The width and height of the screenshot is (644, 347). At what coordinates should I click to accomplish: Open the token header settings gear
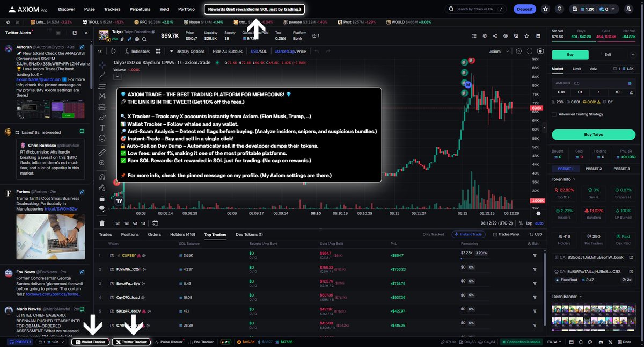point(484,36)
